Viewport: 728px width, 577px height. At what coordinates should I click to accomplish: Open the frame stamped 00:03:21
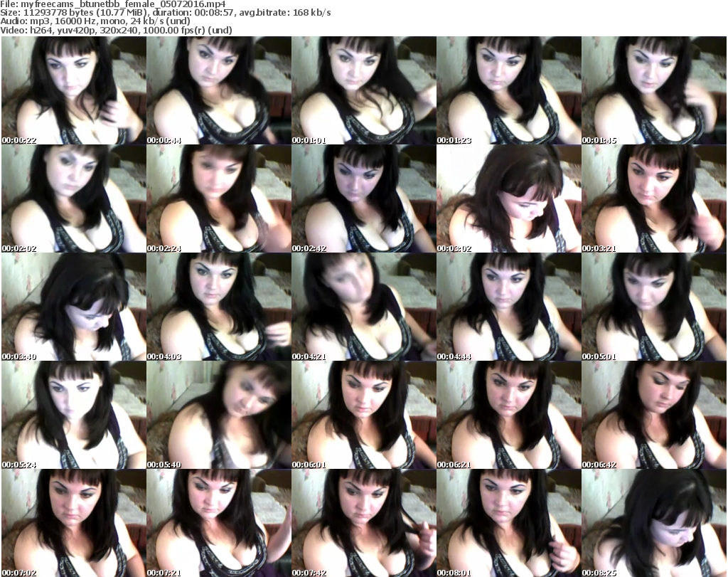click(654, 198)
